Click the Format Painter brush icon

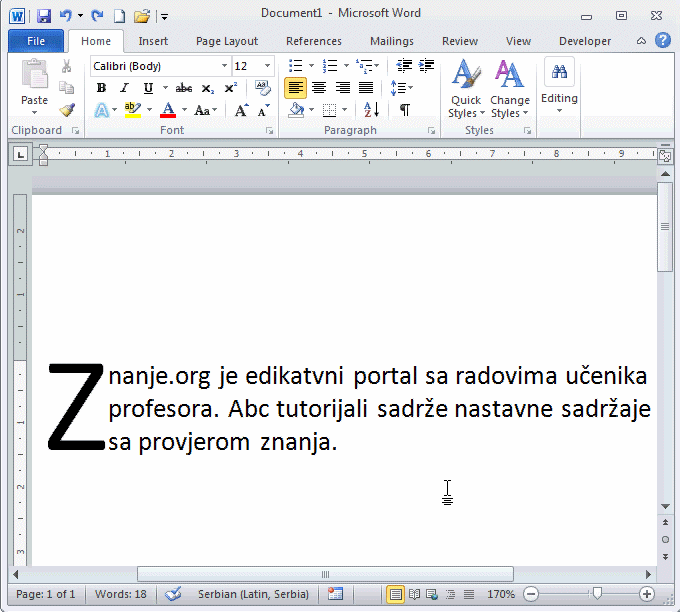[67, 110]
